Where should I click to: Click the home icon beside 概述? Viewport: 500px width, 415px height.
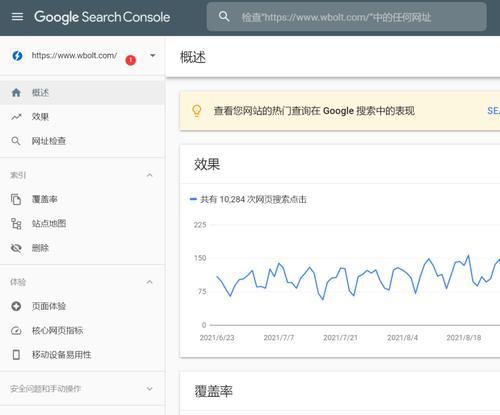coord(16,92)
